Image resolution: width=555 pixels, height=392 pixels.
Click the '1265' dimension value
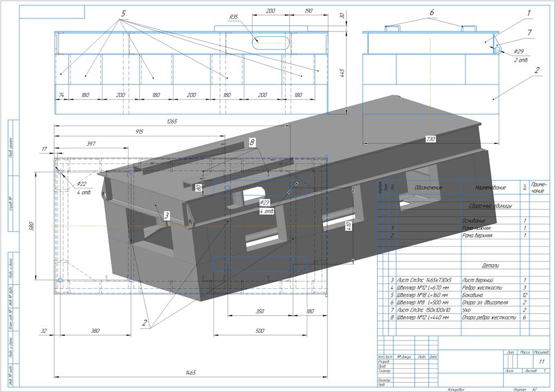point(172,121)
